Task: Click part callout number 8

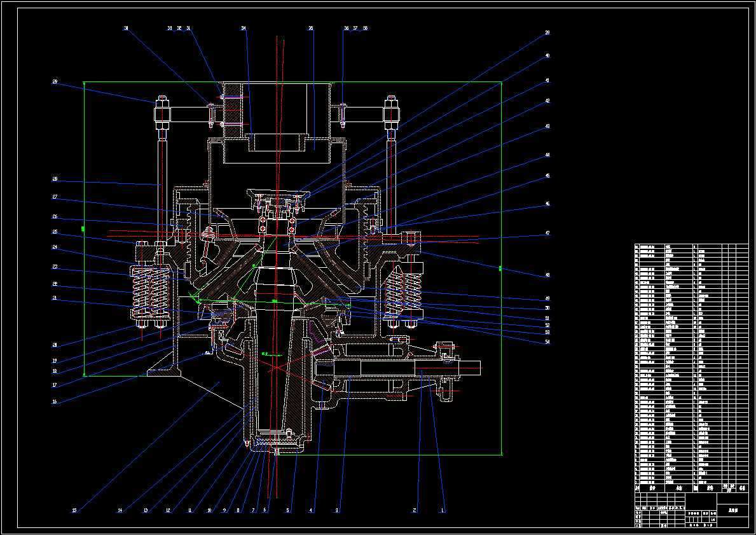Action: [x=238, y=510]
